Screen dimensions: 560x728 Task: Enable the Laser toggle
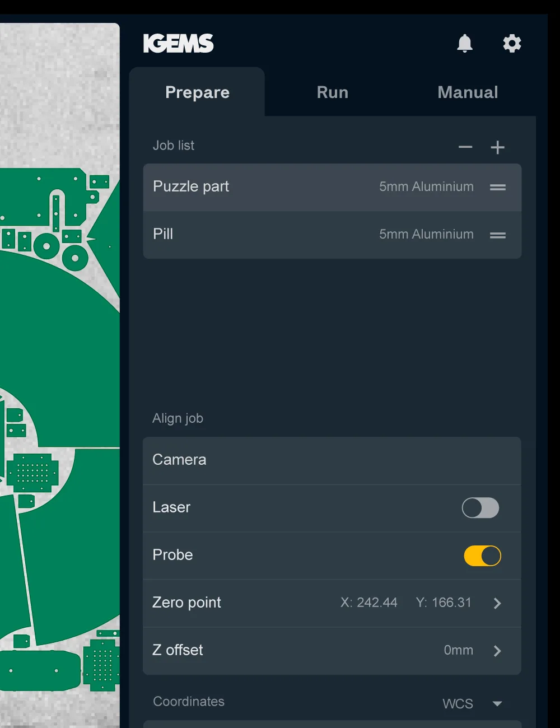[480, 508]
